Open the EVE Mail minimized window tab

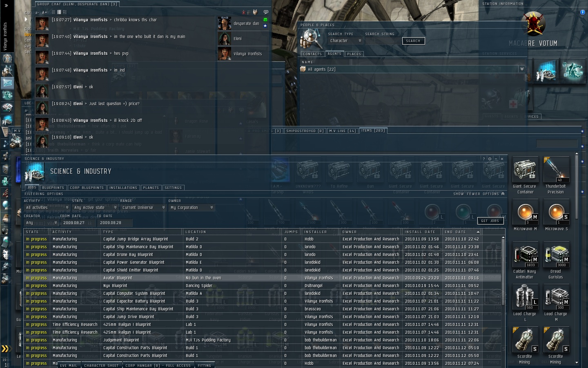[69, 365]
